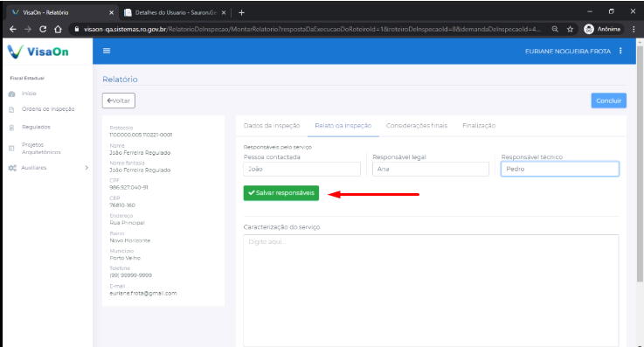This screenshot has width=644, height=347.
Task: Open a new browser tab with the plus
Action: click(x=241, y=13)
